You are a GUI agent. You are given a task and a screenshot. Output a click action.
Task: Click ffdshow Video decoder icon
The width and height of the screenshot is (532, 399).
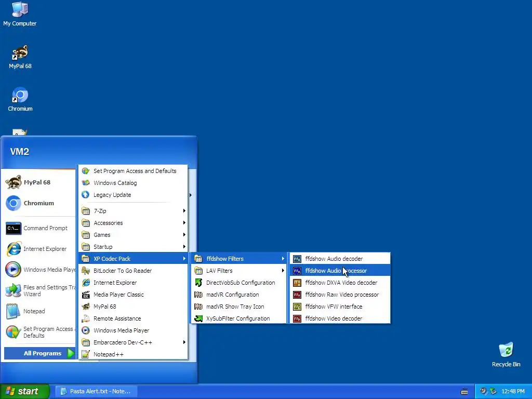pyautogui.click(x=297, y=318)
